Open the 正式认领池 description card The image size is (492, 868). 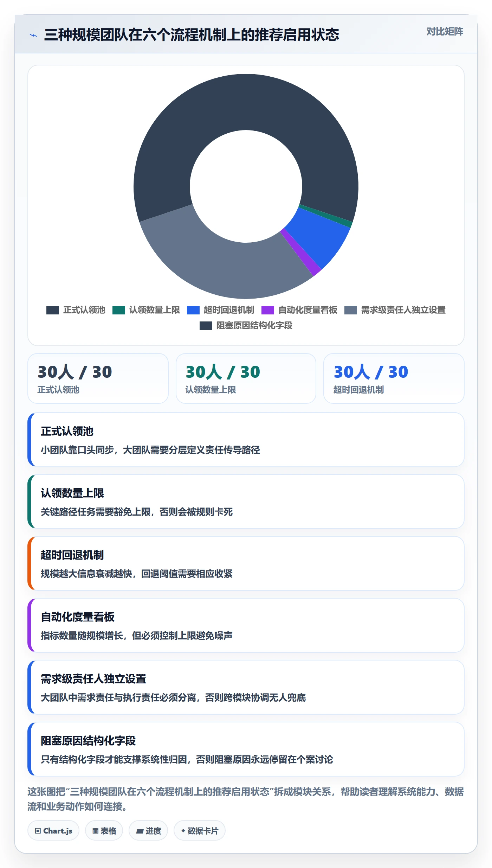[246, 440]
